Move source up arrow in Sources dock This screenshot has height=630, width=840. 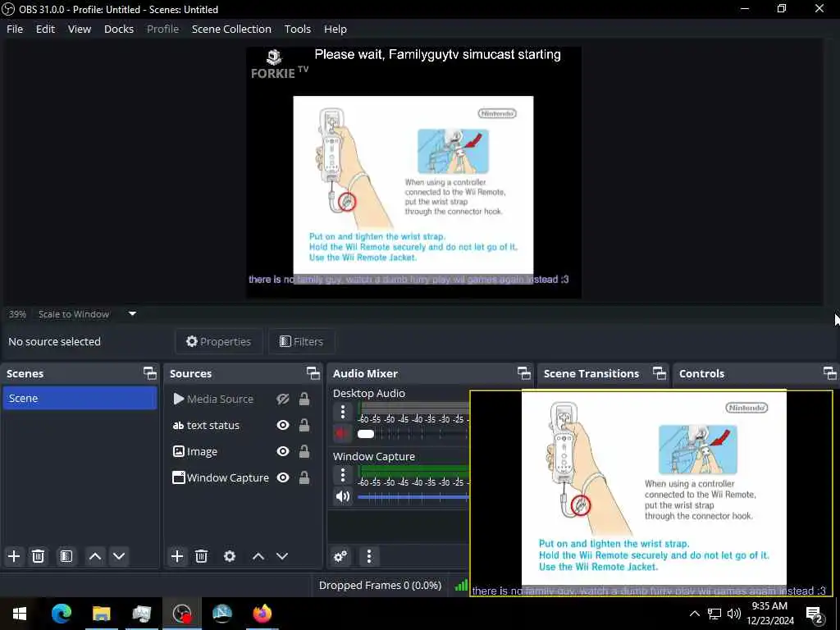pos(258,556)
